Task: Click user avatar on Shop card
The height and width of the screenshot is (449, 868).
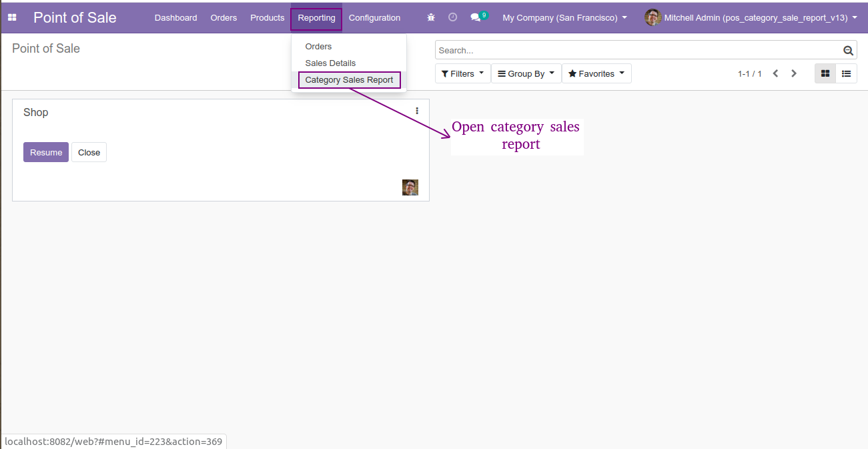Action: 410,187
